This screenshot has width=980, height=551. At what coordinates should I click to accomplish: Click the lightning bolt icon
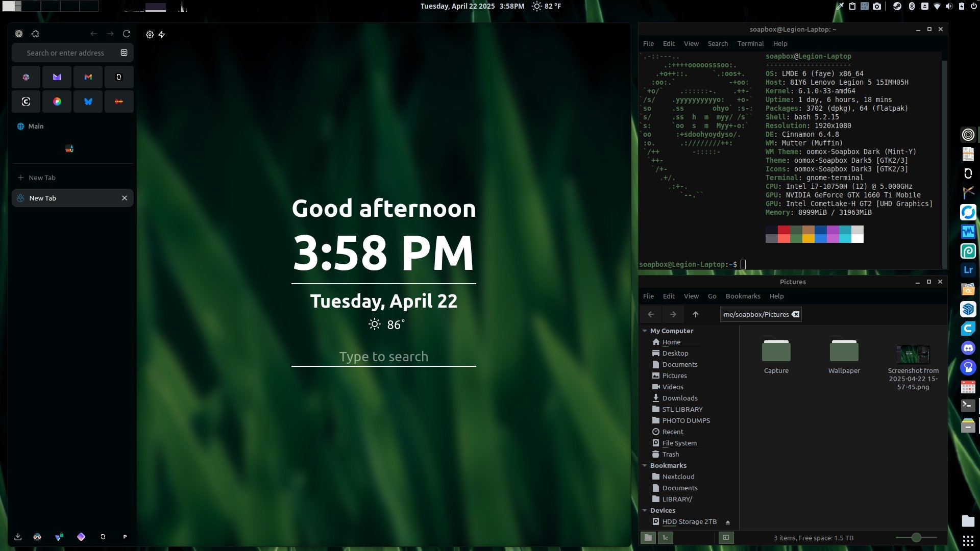(x=162, y=35)
